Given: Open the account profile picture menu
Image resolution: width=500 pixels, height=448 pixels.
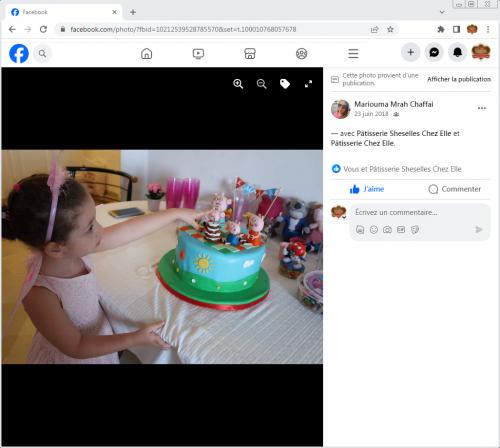Looking at the screenshot, I should 481,52.
